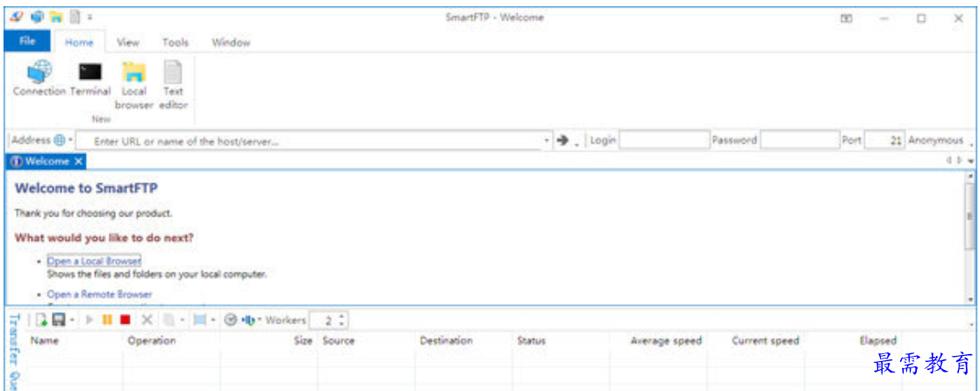Pause the transfer queue

[108, 320]
